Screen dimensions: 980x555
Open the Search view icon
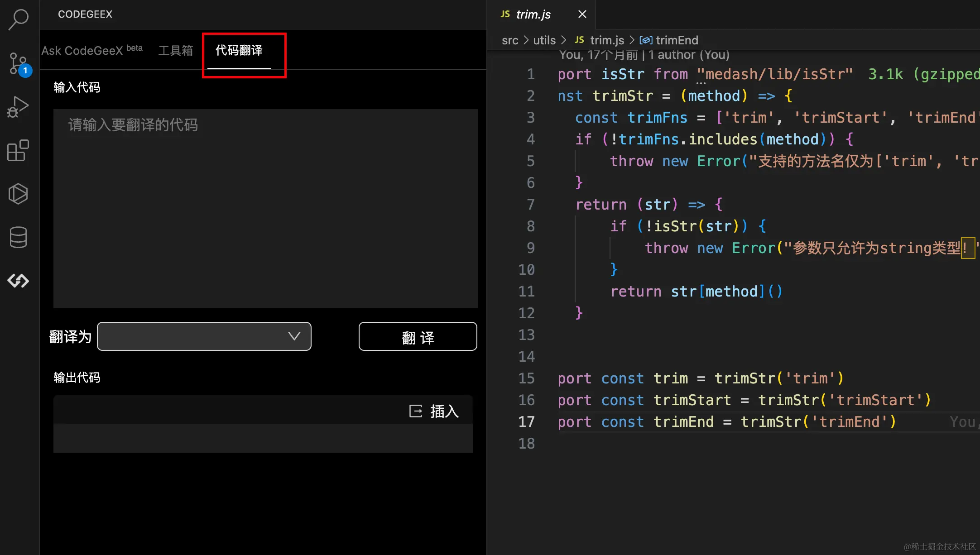[x=19, y=19]
